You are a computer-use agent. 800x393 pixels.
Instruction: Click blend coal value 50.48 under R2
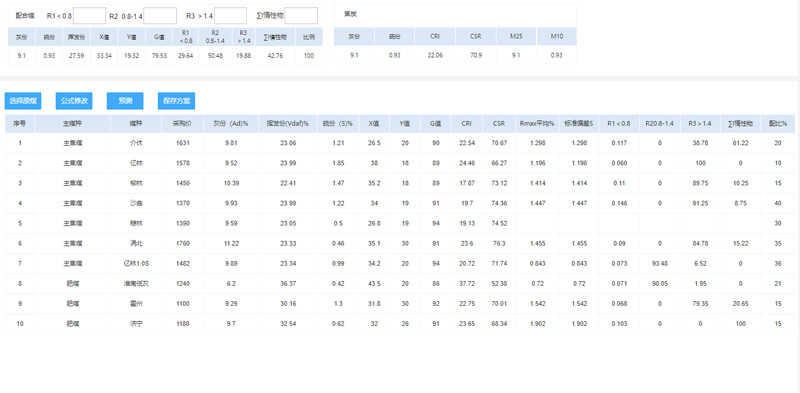point(216,56)
